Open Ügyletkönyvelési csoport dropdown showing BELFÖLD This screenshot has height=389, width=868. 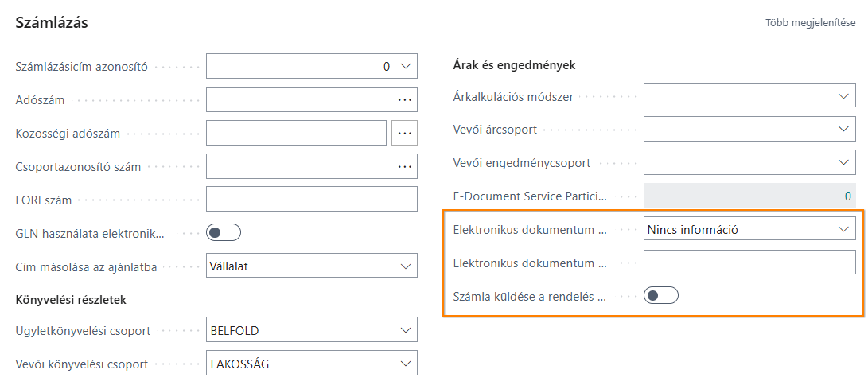coord(405,330)
